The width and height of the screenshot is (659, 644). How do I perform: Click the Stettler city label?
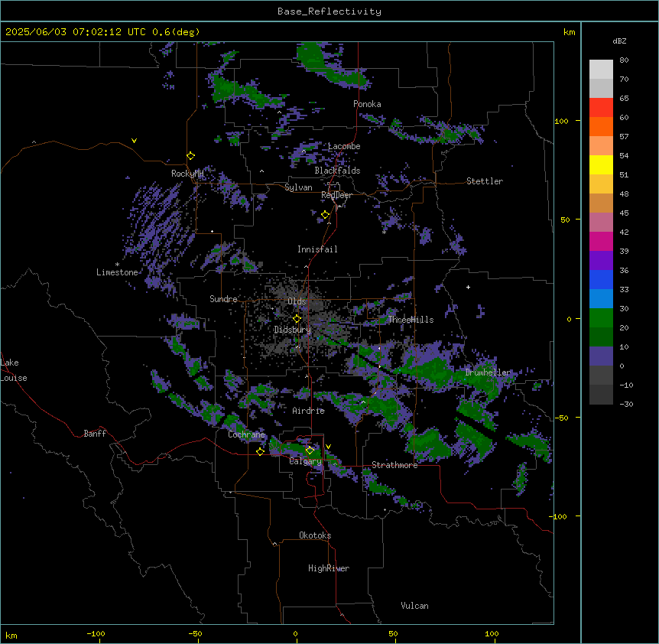485,181
